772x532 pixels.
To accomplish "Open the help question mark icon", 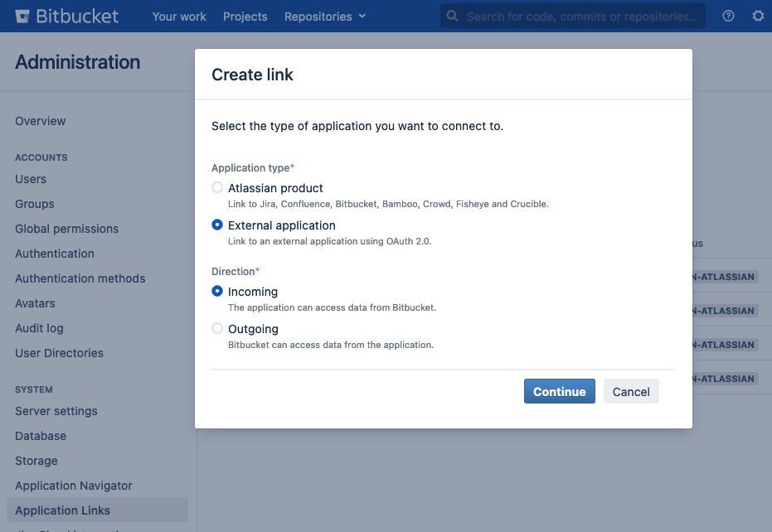I will pyautogui.click(x=728, y=15).
